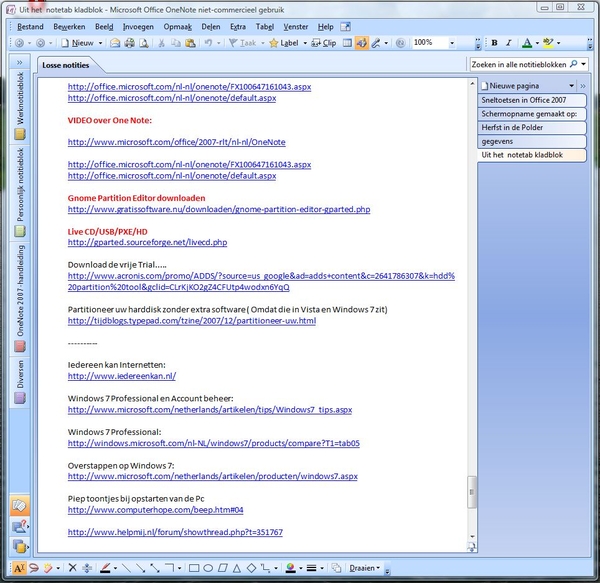600x583 pixels.
Task: Open OneNote 2007-handleiding notebook
Action: [20, 298]
